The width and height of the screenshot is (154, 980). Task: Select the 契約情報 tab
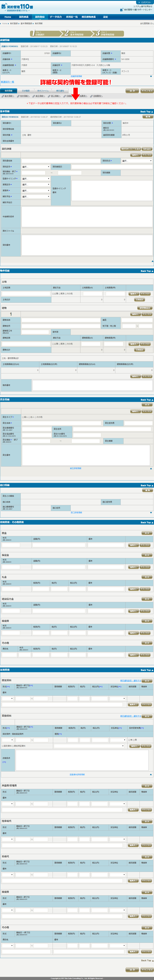click(x=8, y=91)
